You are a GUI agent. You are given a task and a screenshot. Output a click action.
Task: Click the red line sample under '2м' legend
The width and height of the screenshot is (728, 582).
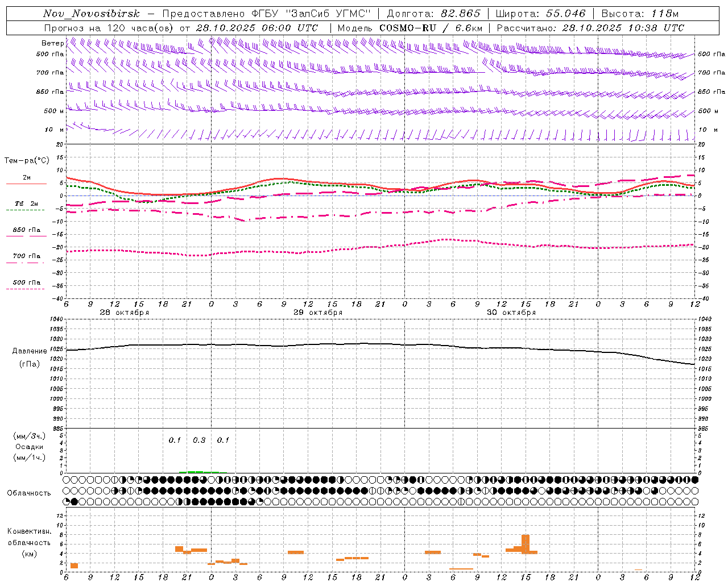(x=26, y=184)
